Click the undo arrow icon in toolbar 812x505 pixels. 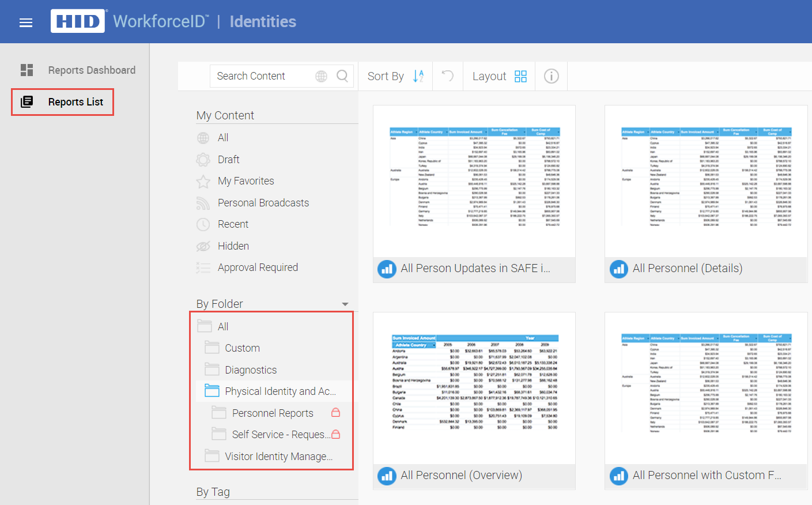pyautogui.click(x=448, y=76)
